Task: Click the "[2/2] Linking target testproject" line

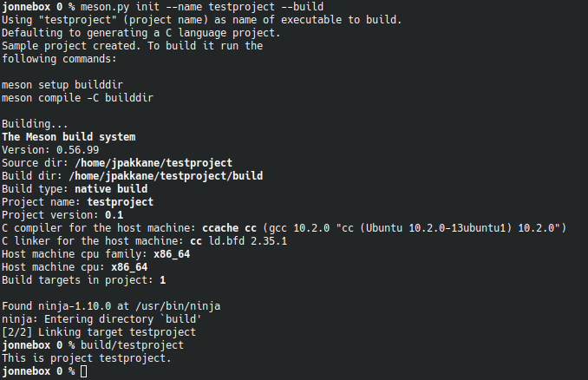Action: (99, 332)
